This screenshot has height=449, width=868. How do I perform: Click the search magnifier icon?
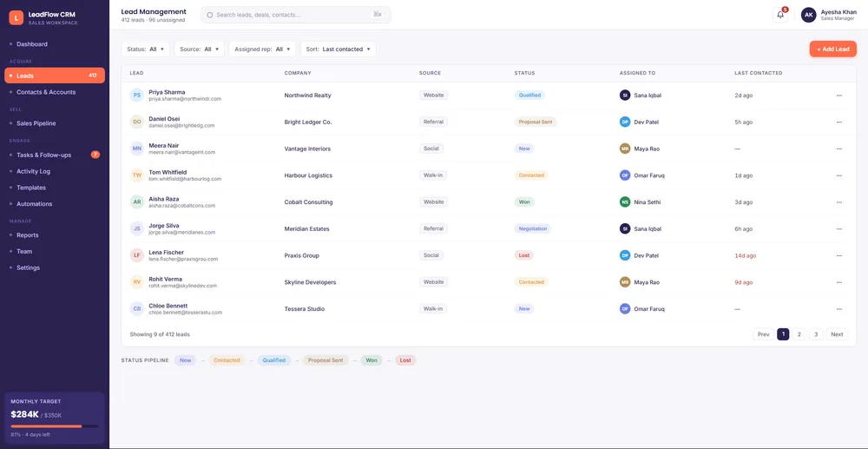click(x=210, y=15)
